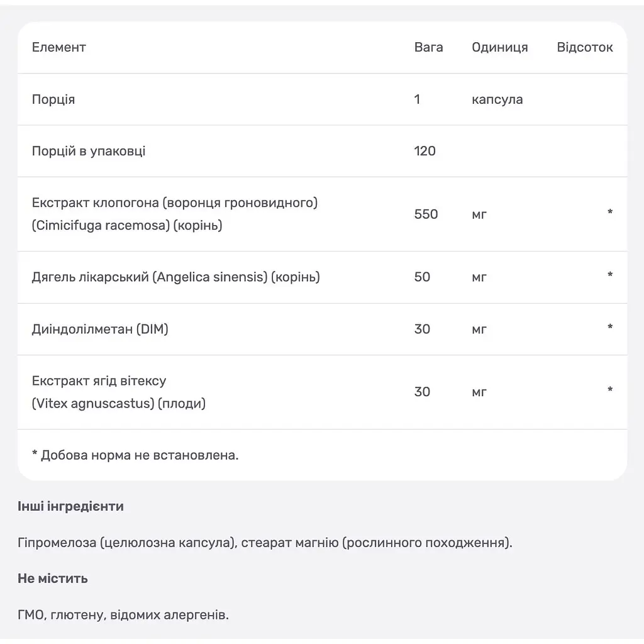Screen dimensions: 644x644
Task: Select the 'Порція' row label
Action: point(53,99)
